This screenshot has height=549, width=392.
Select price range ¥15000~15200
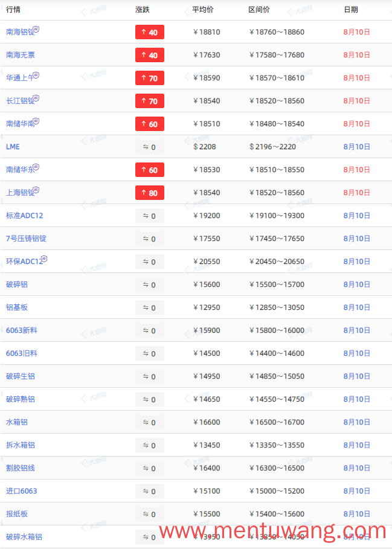click(277, 491)
